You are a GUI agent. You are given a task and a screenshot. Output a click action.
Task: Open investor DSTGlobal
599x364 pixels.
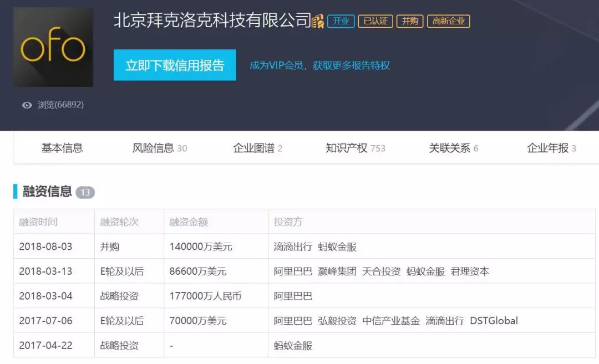point(494,320)
